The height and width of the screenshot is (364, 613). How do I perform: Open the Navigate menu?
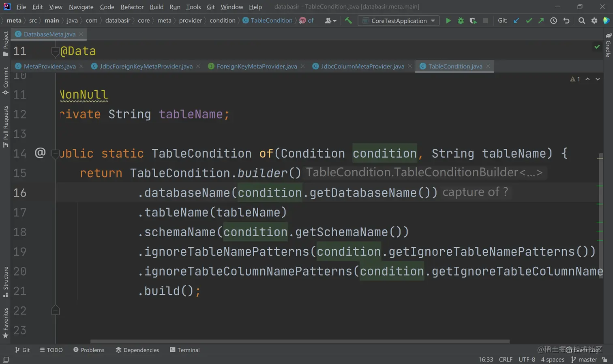pyautogui.click(x=81, y=7)
